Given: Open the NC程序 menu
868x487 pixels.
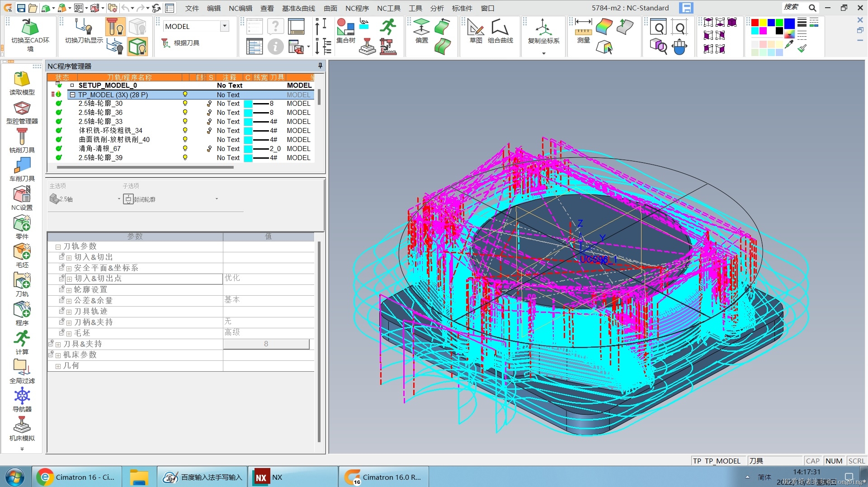Looking at the screenshot, I should tap(357, 8).
